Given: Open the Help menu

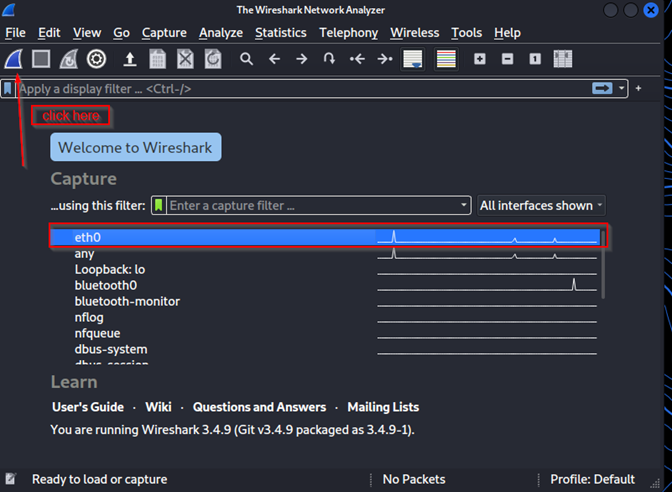Looking at the screenshot, I should pyautogui.click(x=507, y=33).
